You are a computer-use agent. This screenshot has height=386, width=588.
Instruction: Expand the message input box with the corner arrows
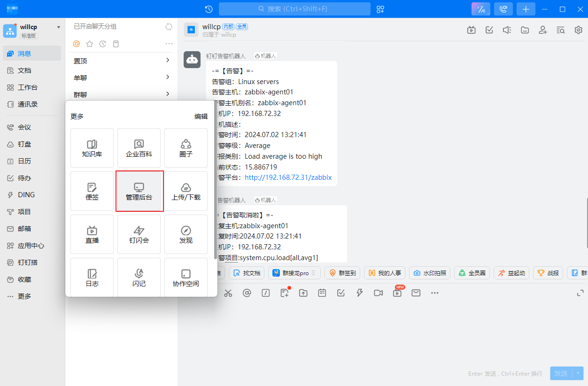[580, 293]
